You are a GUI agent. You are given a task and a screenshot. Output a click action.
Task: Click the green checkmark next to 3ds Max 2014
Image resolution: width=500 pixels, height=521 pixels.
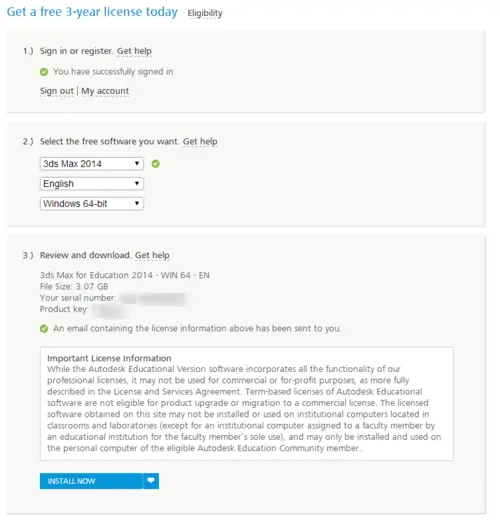point(156,164)
